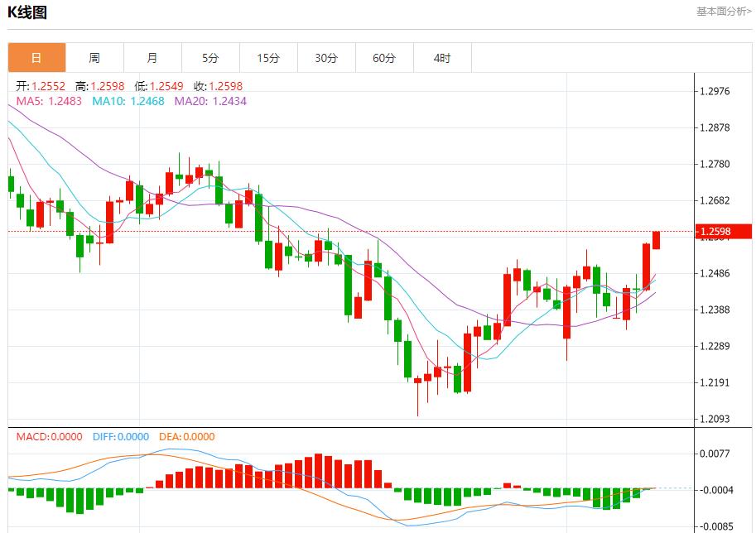Click the MA10 indicator label
The height and width of the screenshot is (533, 756).
128,101
